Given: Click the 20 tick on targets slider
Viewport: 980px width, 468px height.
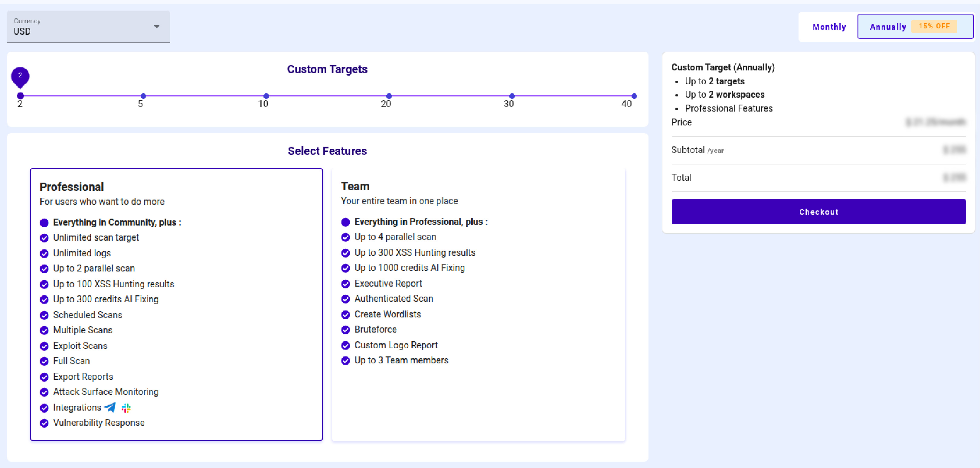Looking at the screenshot, I should click(x=388, y=96).
